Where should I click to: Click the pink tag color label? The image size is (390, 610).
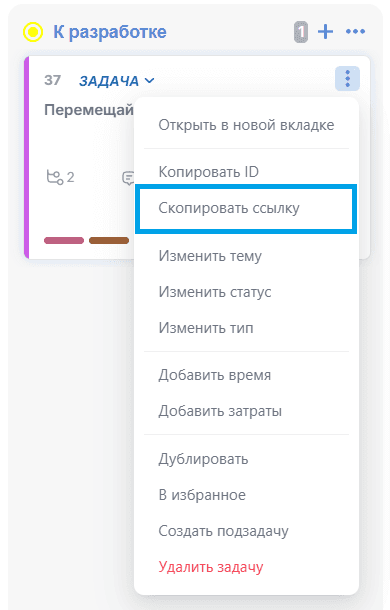click(64, 240)
